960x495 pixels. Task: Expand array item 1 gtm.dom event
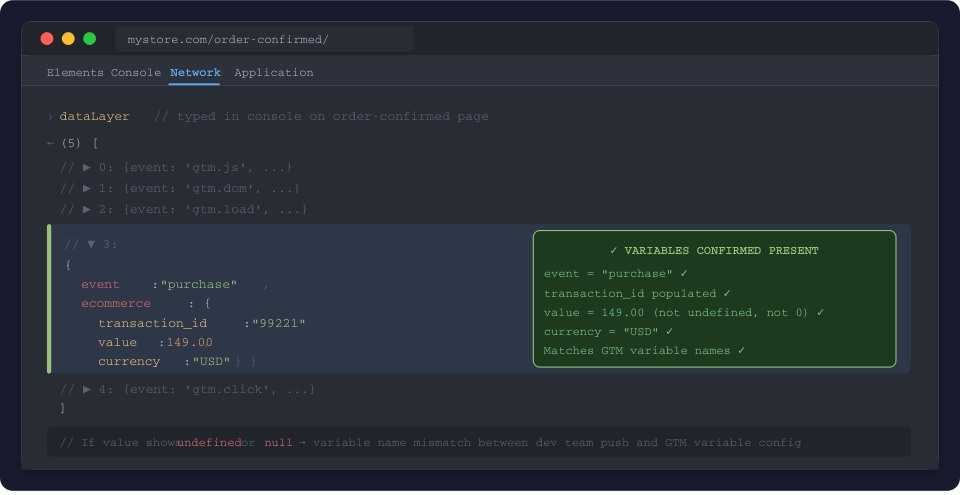87,188
